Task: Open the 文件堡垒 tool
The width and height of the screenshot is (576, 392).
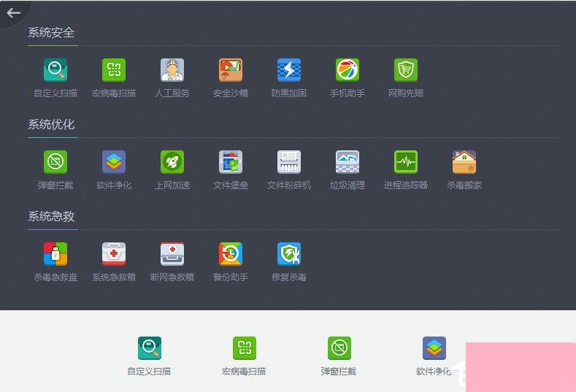Action: point(231,161)
